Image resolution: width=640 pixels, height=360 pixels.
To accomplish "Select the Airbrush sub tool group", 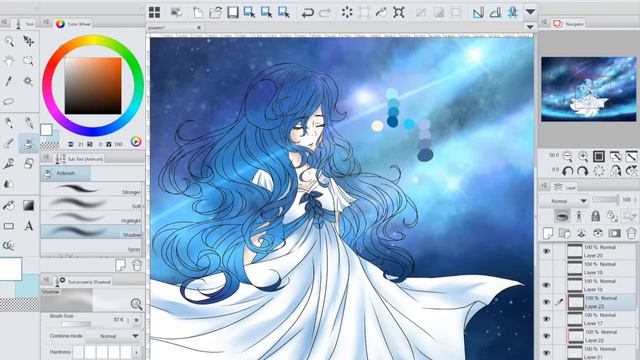I will pyautogui.click(x=65, y=173).
